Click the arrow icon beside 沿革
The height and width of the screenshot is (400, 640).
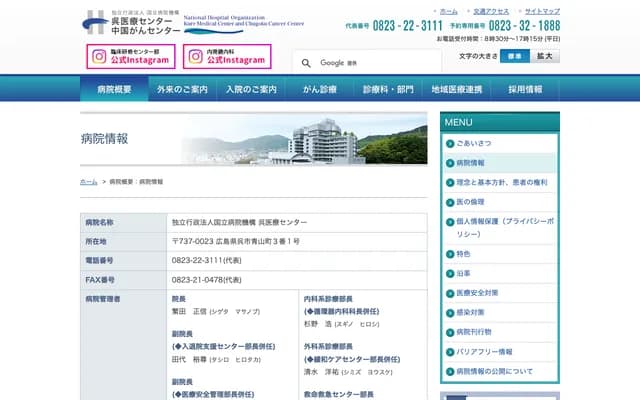tap(449, 273)
